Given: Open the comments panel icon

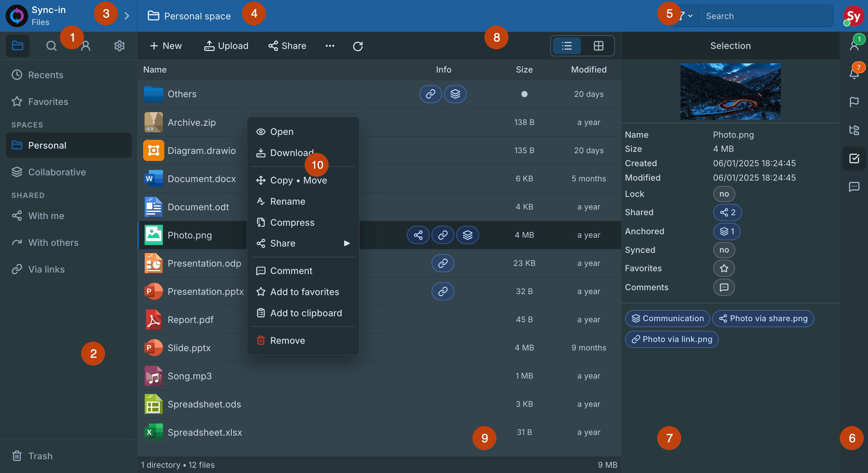Looking at the screenshot, I should 854,186.
